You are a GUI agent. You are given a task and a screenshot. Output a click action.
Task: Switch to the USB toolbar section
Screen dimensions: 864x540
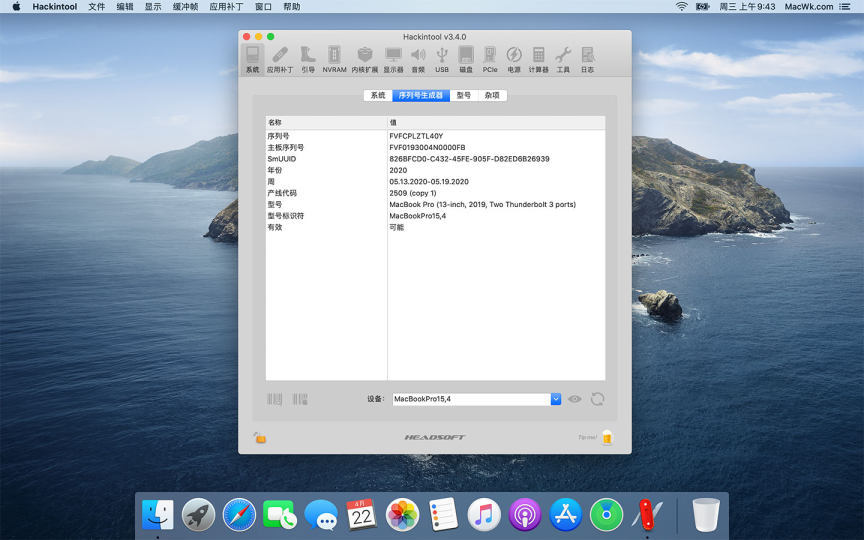coord(442,59)
